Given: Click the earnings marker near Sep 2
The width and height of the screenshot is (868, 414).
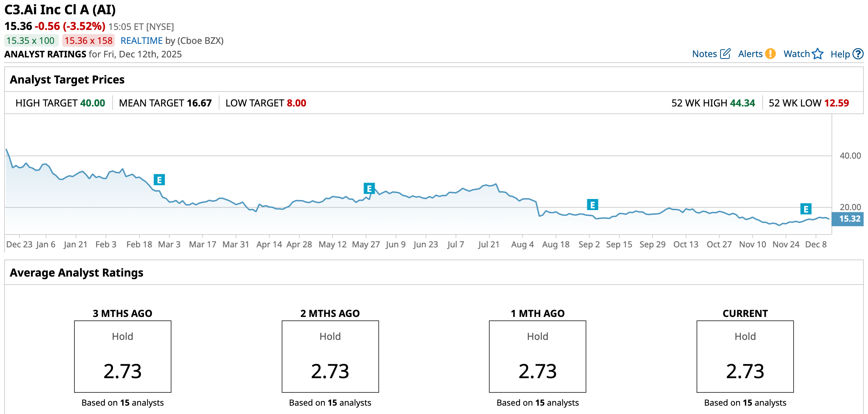Looking at the screenshot, I should click(593, 205).
